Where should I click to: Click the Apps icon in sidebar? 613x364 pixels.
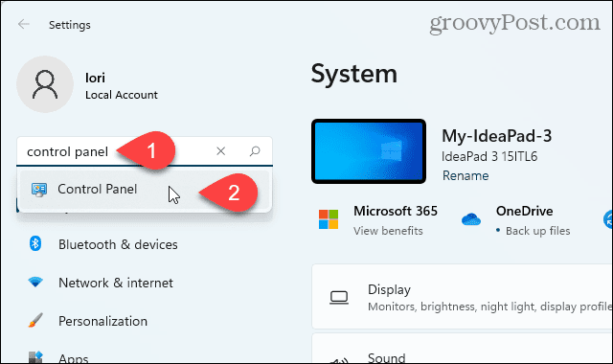point(35,357)
